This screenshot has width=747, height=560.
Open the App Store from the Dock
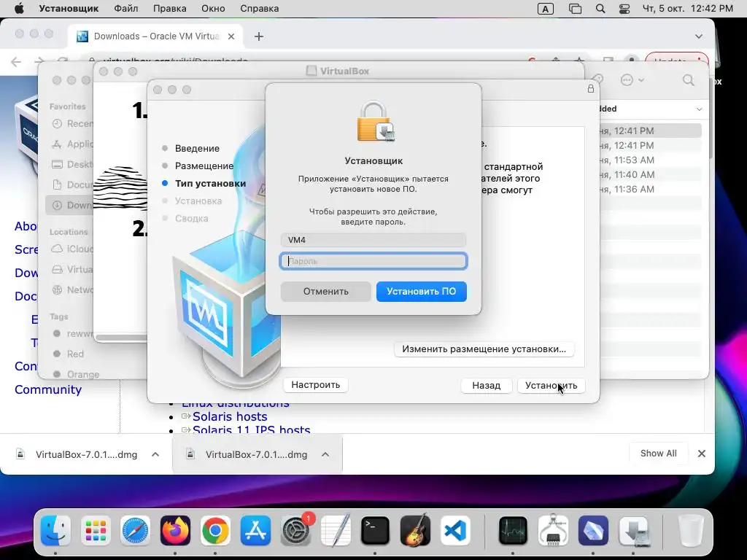[255, 531]
